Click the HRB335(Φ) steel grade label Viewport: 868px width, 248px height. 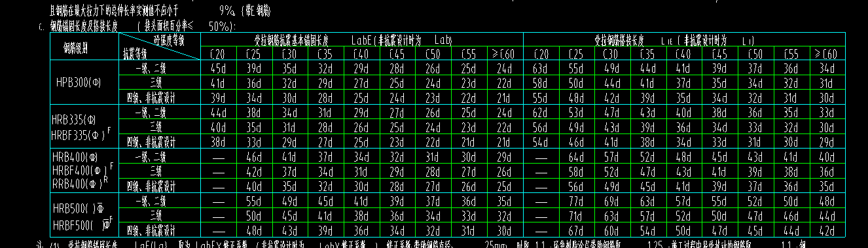tap(74, 119)
